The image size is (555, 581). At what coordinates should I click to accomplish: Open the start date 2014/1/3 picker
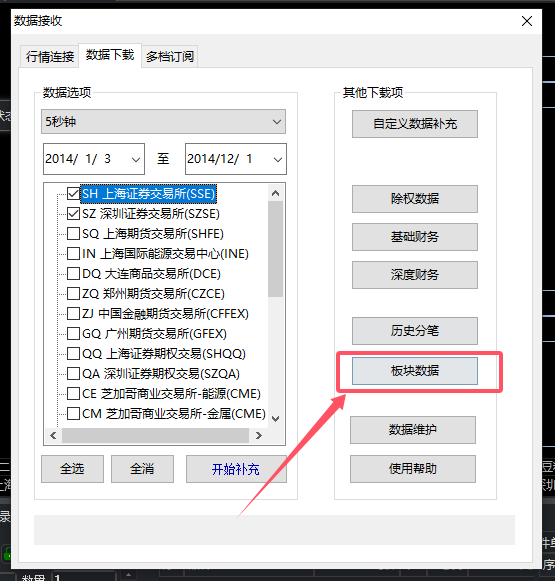click(x=94, y=159)
